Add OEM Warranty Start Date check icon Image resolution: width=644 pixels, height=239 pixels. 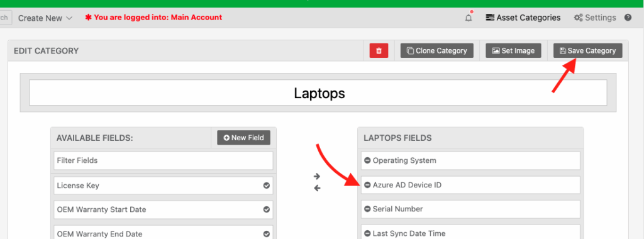[266, 209]
